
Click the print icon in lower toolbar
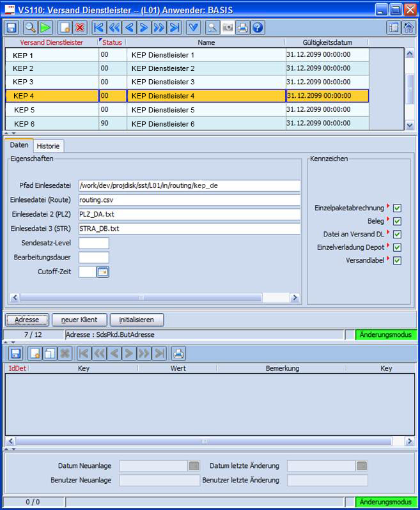(x=178, y=353)
